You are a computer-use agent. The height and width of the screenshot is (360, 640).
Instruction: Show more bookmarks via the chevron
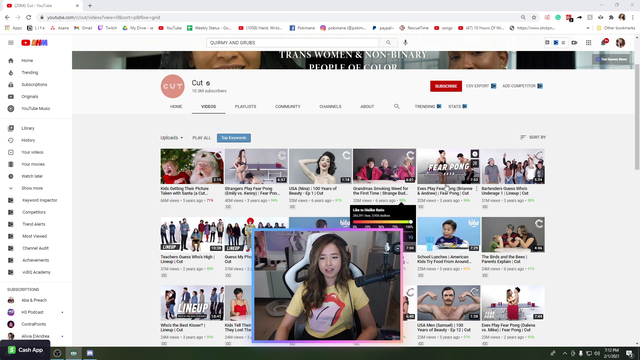pos(588,28)
